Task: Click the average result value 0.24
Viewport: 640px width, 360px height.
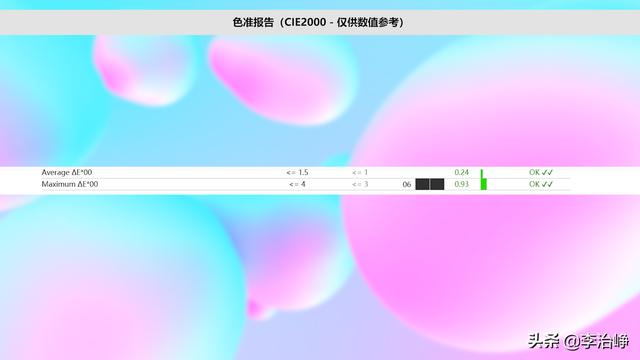Action: [462, 172]
